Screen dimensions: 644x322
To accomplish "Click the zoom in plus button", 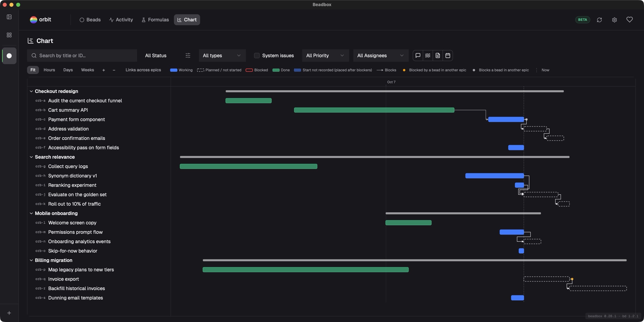I will (104, 70).
